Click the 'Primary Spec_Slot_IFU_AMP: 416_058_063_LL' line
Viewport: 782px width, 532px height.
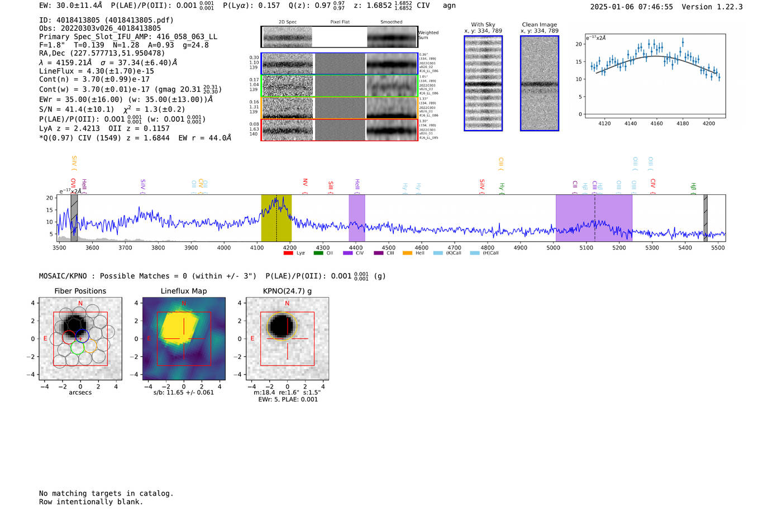point(128,37)
